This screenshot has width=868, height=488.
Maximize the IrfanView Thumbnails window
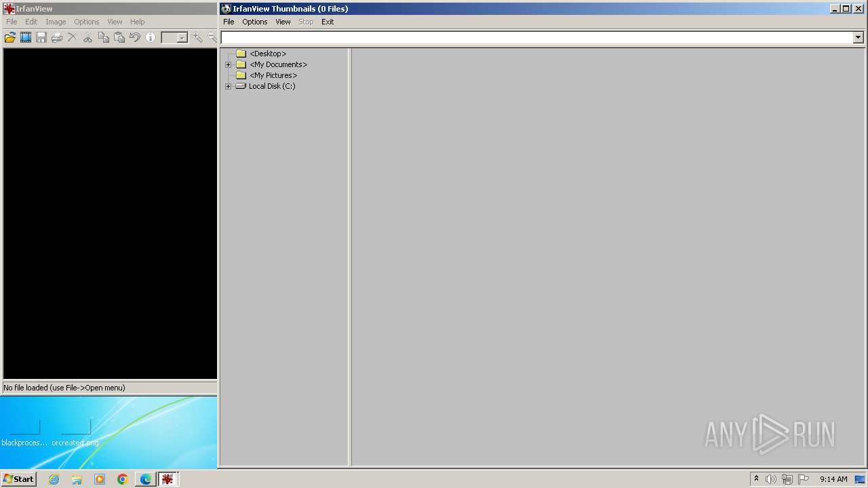point(846,9)
